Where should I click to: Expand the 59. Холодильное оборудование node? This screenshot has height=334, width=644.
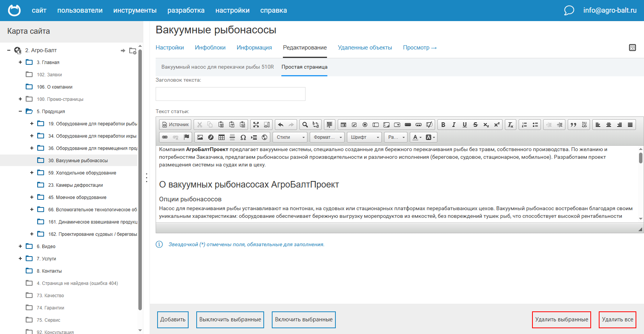pos(32,173)
